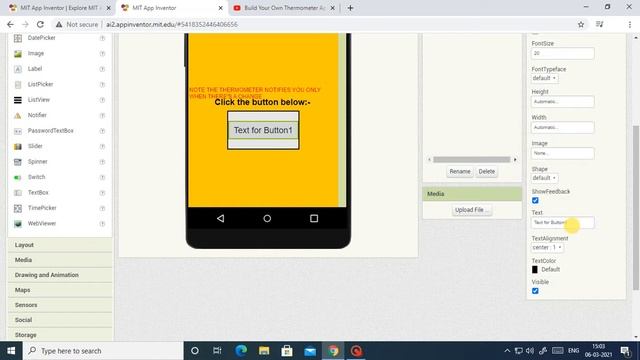
Task: Toggle the Visible checkbox
Action: [535, 291]
